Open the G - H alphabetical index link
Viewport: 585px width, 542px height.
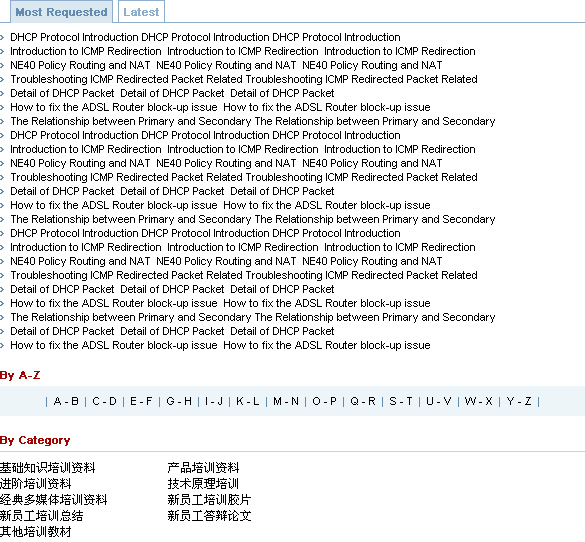coord(179,401)
